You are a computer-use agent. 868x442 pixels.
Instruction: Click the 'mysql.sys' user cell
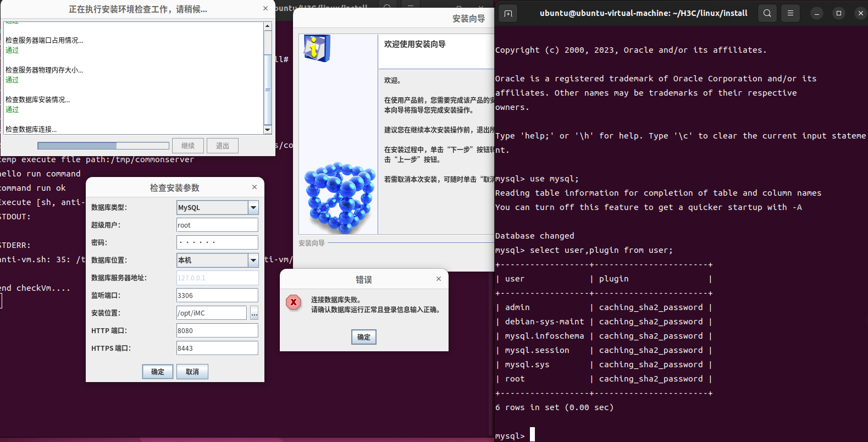click(527, 364)
